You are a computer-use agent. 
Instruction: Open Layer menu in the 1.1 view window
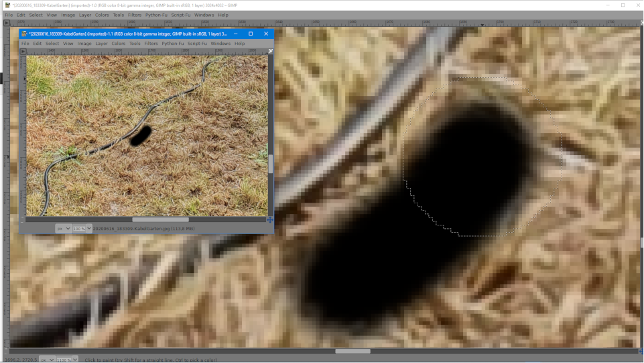point(101,44)
